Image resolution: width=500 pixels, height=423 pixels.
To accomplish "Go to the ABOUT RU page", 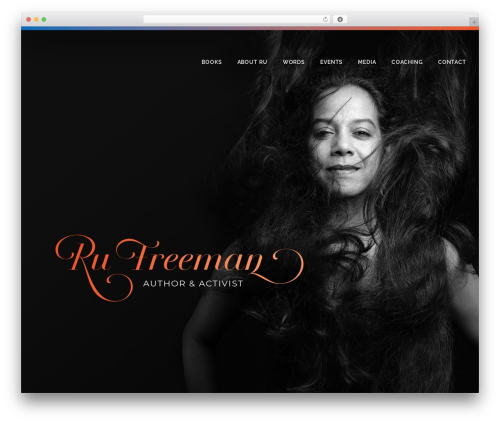I will click(252, 62).
